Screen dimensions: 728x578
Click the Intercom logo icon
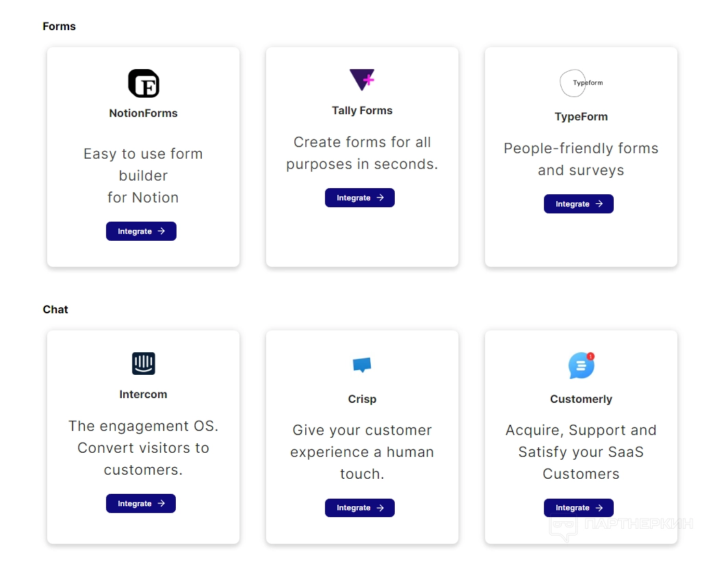point(144,363)
